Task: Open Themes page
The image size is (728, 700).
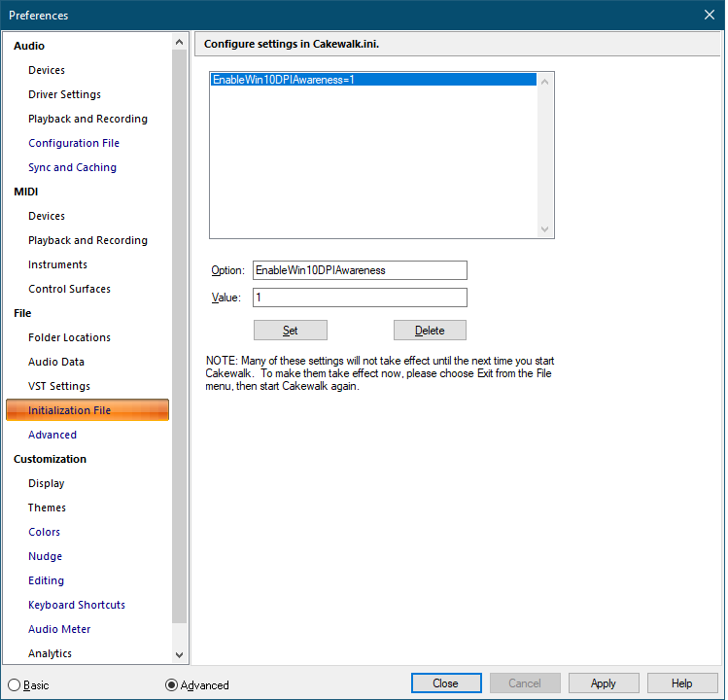Action: (47, 507)
